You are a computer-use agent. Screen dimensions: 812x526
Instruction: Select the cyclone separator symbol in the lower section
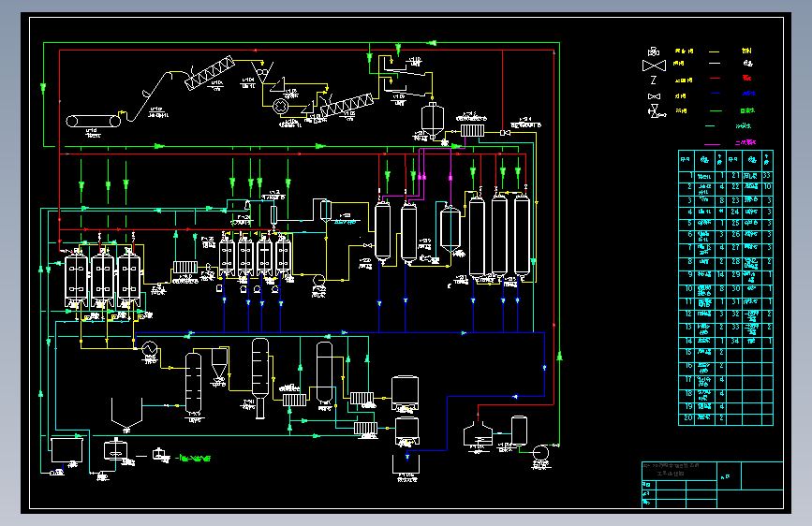point(219,364)
